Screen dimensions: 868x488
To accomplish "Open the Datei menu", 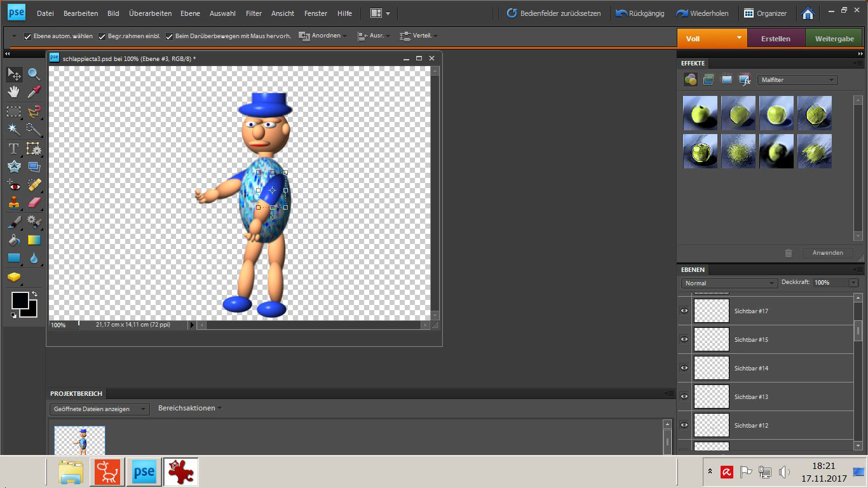I will pos(45,13).
